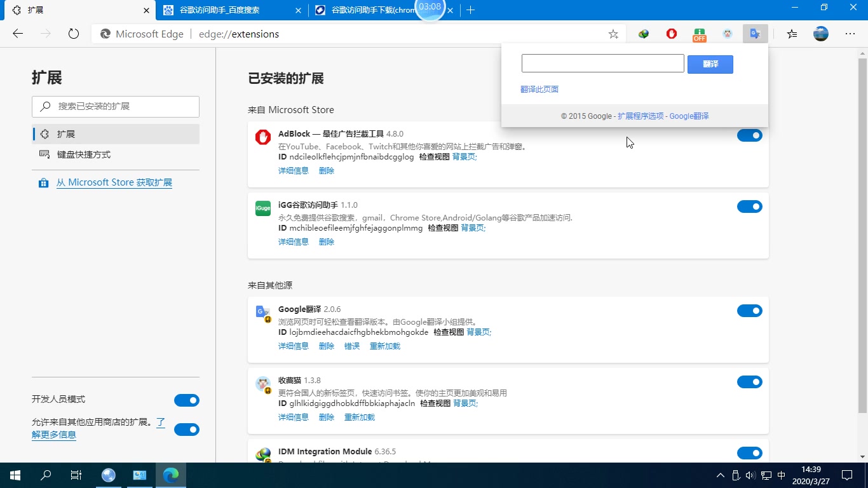Open the taskbar app beside Edge
Image resolution: width=868 pixels, height=488 pixels.
(x=140, y=475)
